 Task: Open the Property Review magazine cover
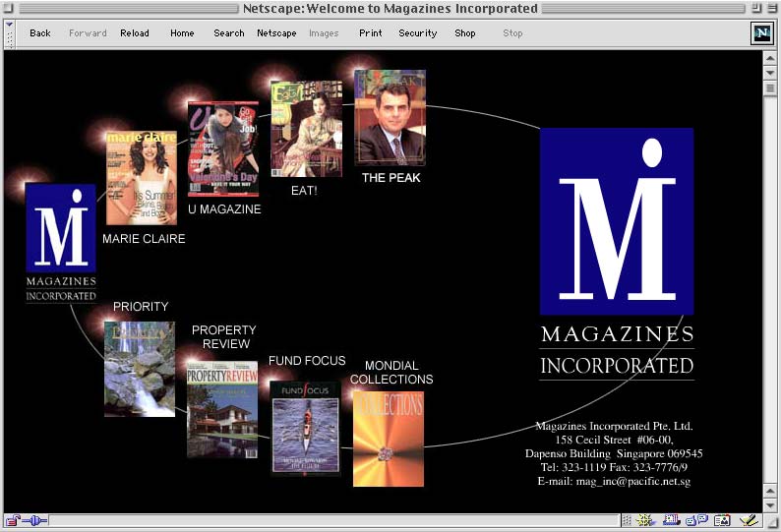pyautogui.click(x=222, y=409)
